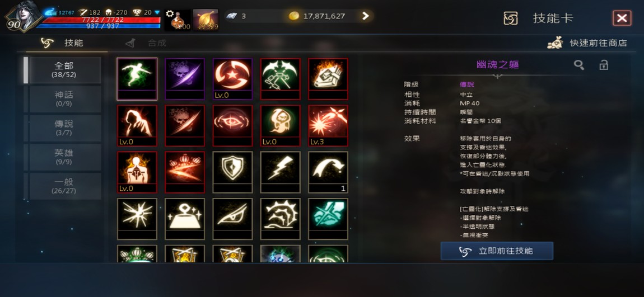Image resolution: width=644 pixels, height=297 pixels.
Task: Select the crossed scythes skill card
Action: (281, 79)
